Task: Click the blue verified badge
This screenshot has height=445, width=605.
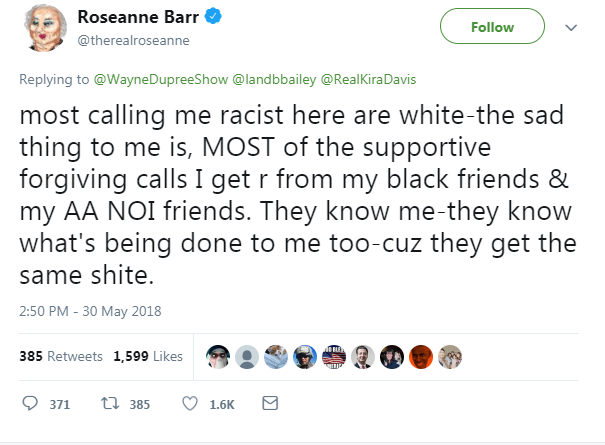Action: pos(213,17)
